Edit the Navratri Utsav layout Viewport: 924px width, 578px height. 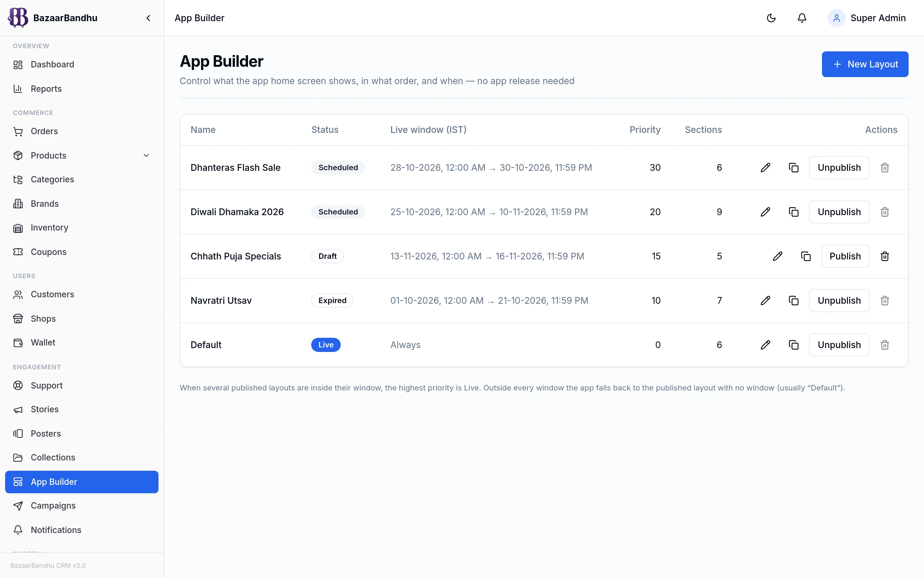(765, 301)
